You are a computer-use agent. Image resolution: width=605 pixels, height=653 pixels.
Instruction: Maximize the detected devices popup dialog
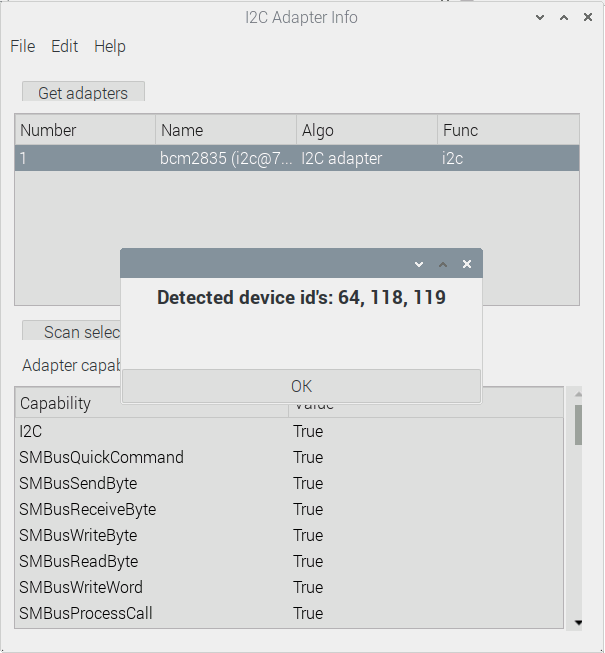point(443,264)
